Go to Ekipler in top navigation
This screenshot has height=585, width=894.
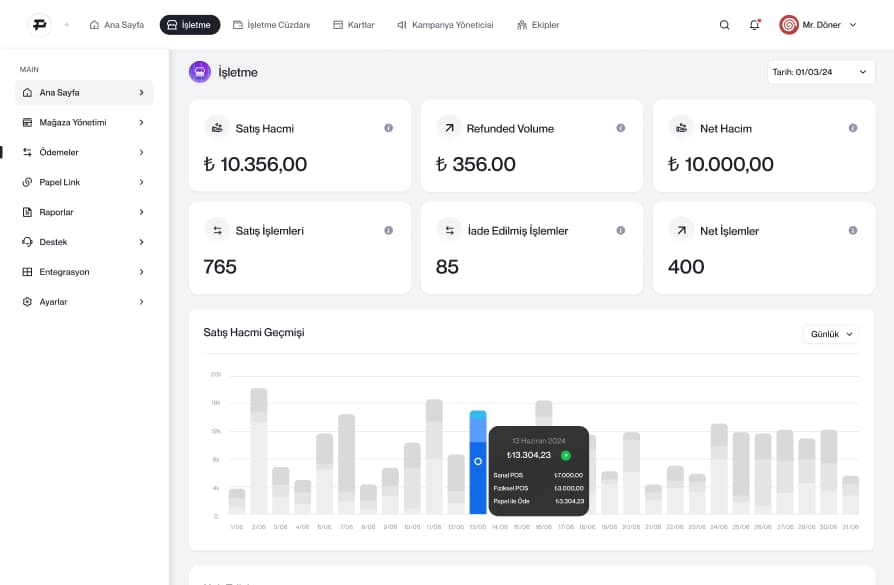pyautogui.click(x=538, y=25)
